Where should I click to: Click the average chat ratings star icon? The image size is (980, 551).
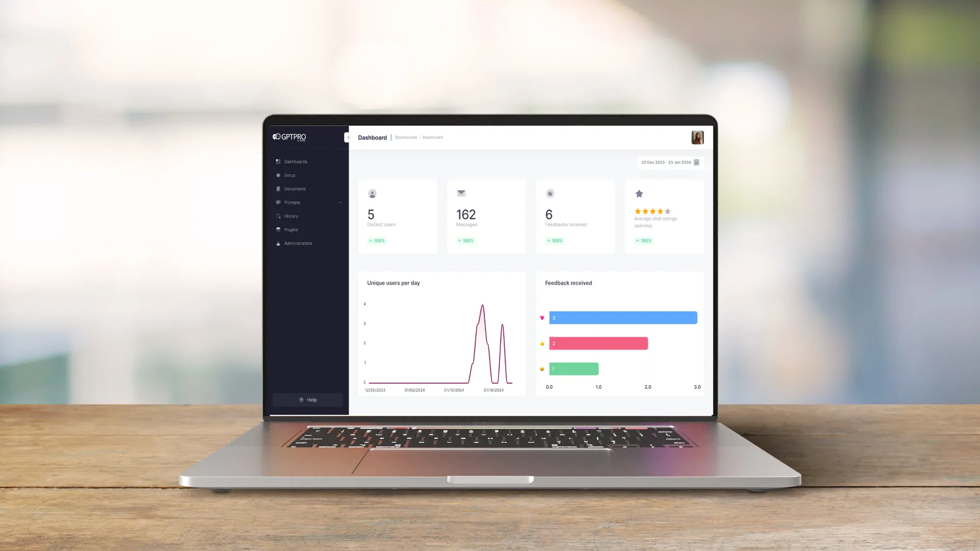pos(639,194)
